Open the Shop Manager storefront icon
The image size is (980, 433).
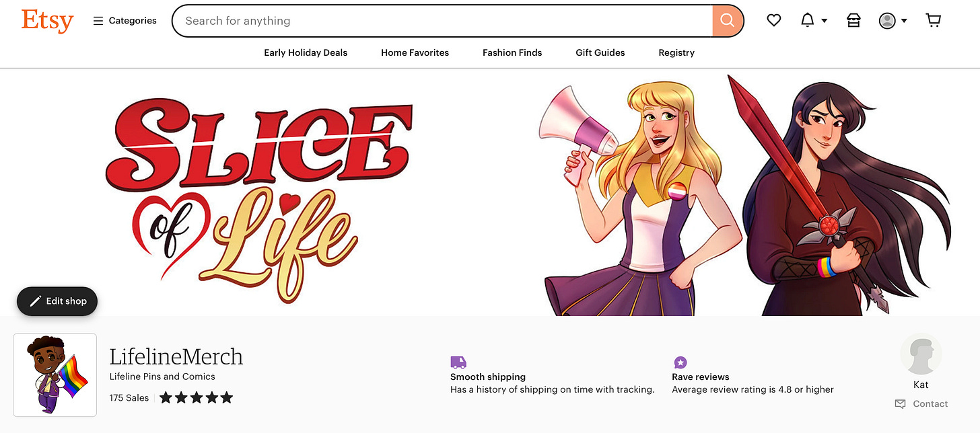[853, 21]
